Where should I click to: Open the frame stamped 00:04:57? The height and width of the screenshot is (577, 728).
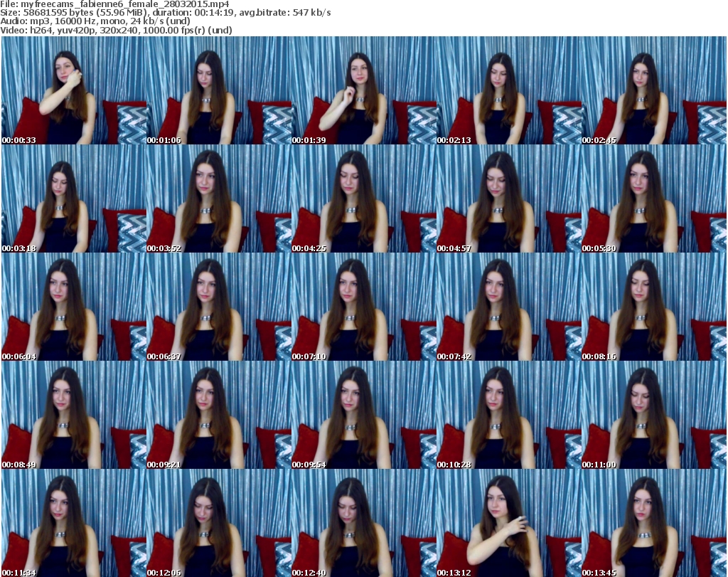click(x=509, y=198)
